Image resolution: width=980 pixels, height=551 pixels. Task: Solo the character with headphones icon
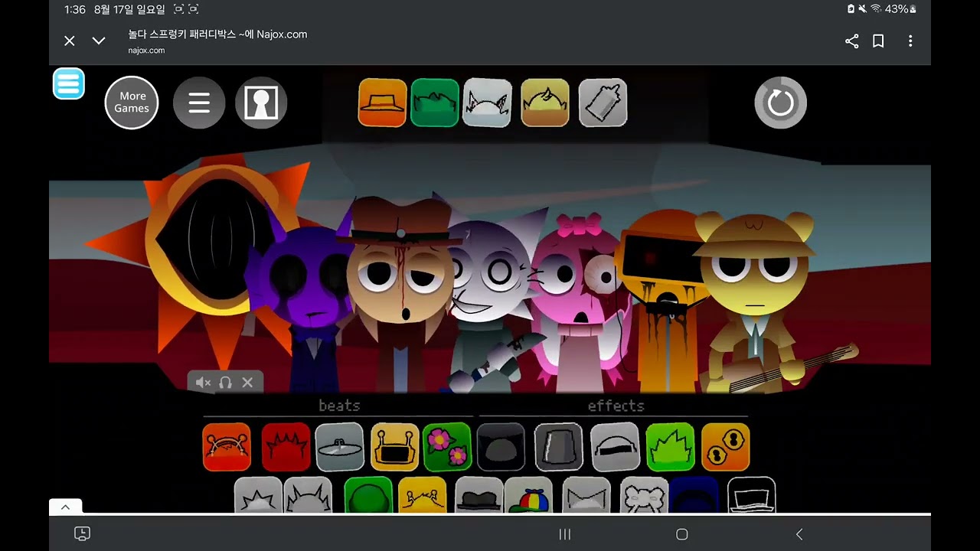225,383
